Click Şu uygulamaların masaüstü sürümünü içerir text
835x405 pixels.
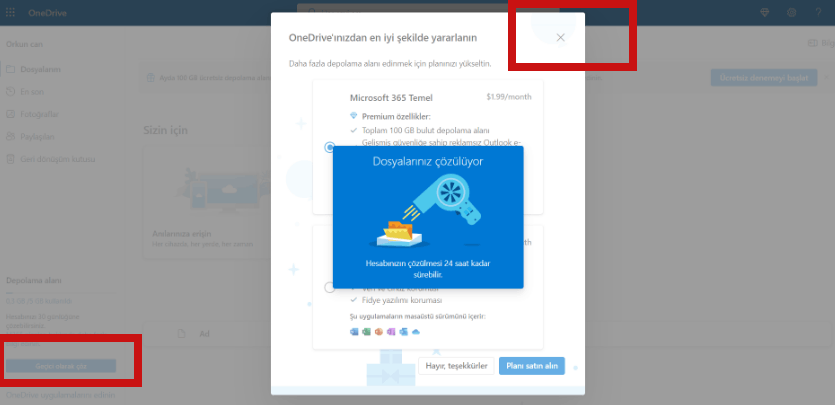pos(418,317)
